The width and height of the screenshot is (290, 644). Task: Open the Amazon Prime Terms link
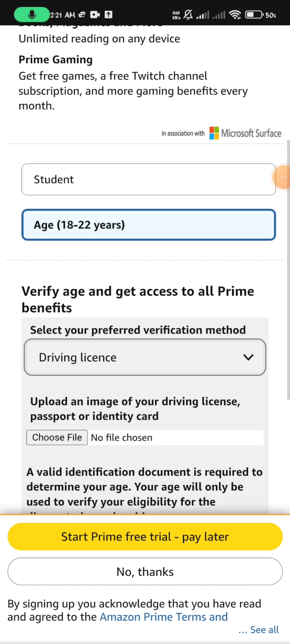164,617
